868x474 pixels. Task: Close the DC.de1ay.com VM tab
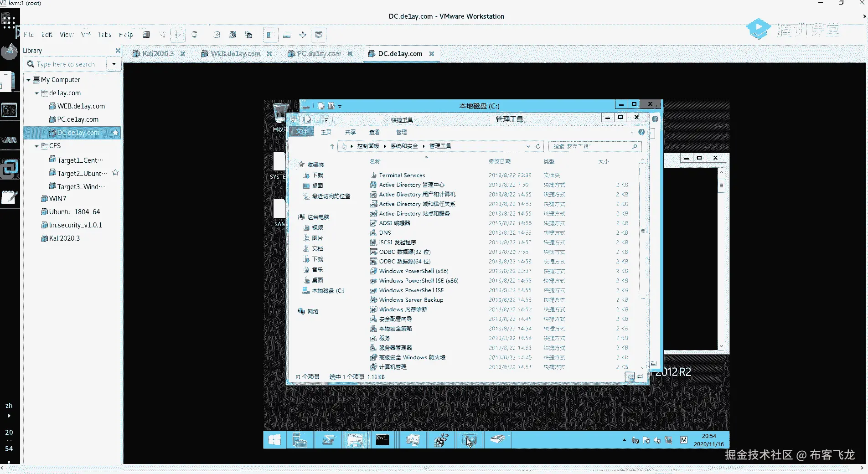[432, 54]
